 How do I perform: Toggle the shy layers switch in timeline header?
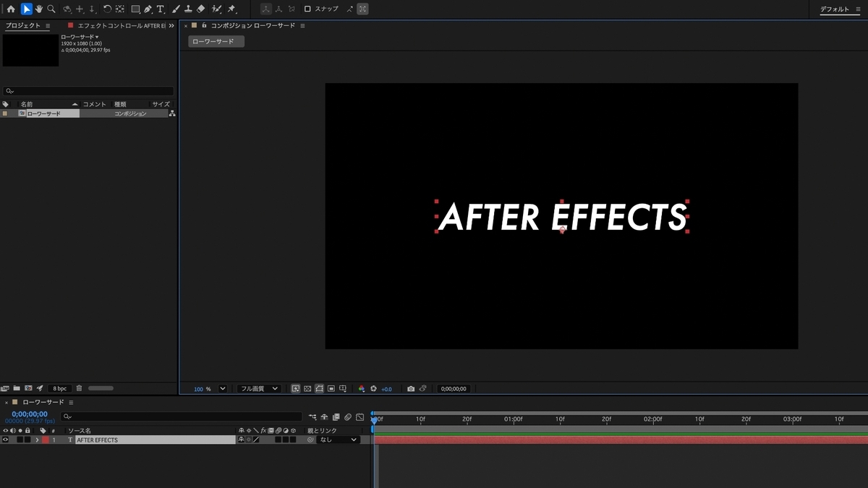click(324, 417)
